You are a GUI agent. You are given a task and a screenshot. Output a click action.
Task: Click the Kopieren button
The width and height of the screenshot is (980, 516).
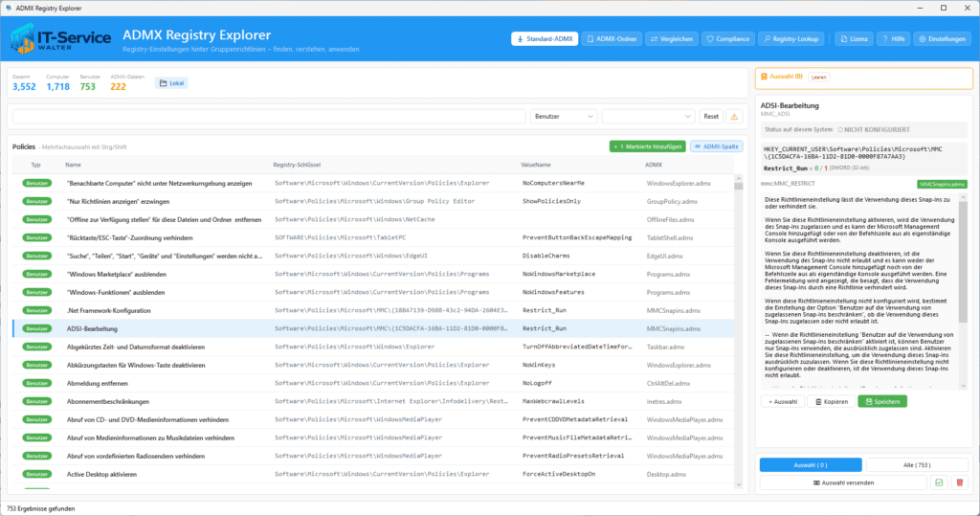point(832,401)
